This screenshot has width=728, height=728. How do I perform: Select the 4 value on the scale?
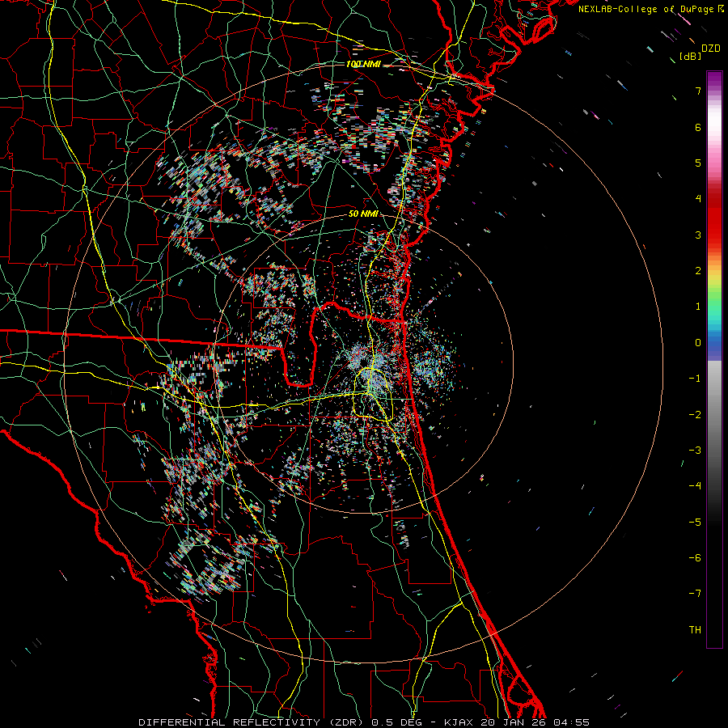click(x=698, y=199)
